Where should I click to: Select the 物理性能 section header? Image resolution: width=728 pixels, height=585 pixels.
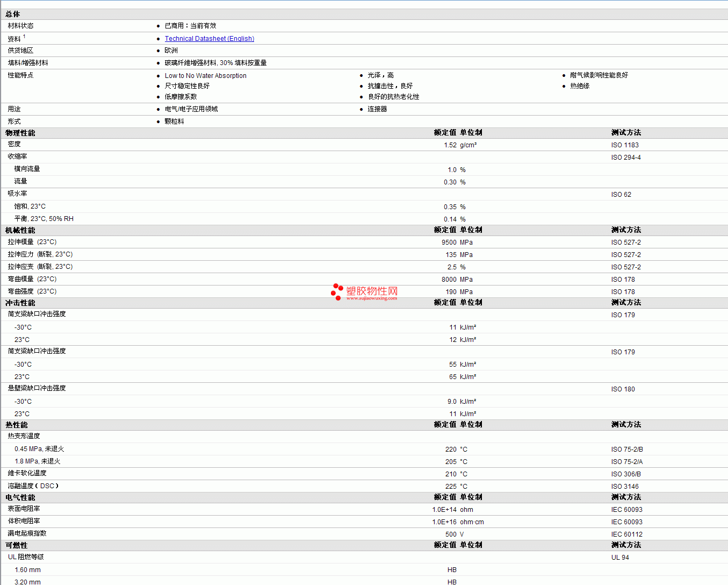(x=20, y=133)
